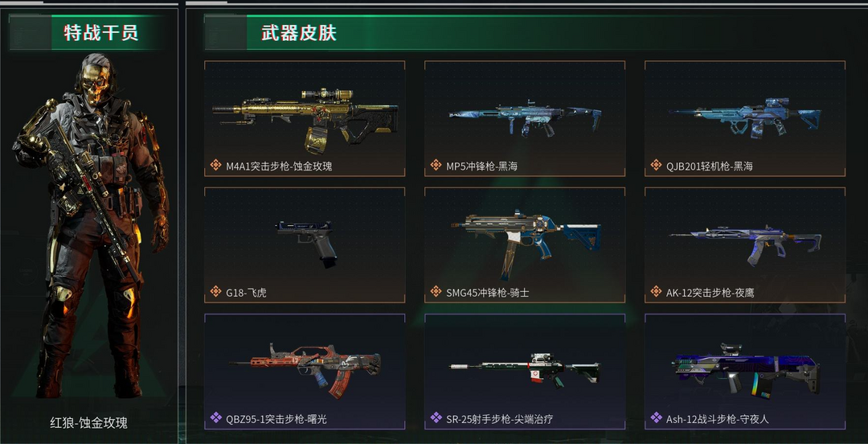The height and width of the screenshot is (444, 868).
Task: Click the orange rarity icon beside QJB201轻机枪-黑海
Action: (x=656, y=165)
